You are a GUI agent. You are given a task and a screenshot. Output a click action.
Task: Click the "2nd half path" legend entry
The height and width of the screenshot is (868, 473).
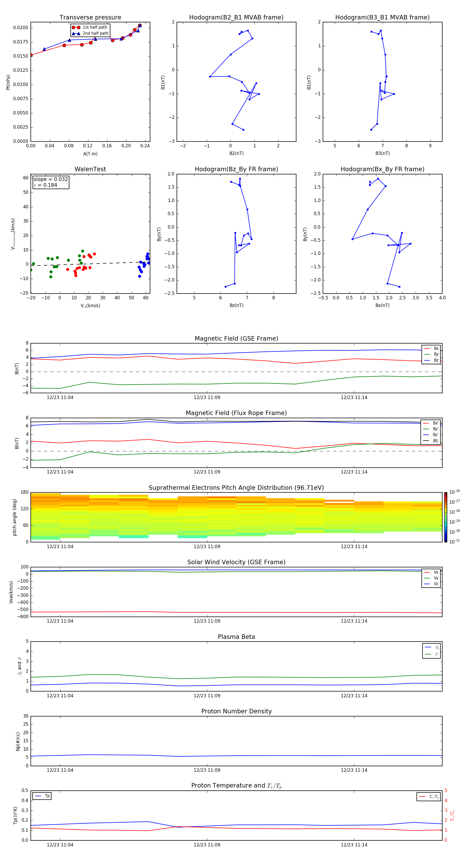pos(90,33)
